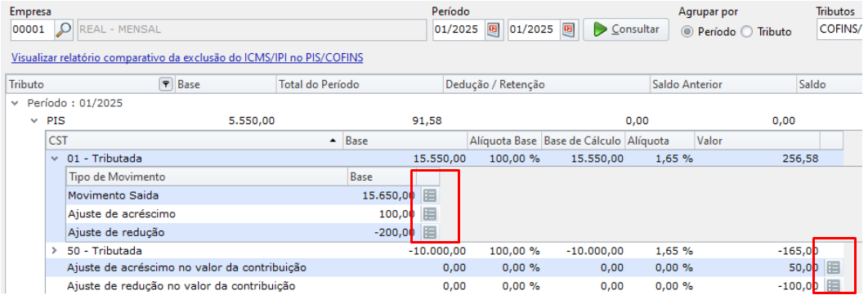
Task: Open detail list icon for Ajuste de acréscimo base
Action: [430, 213]
